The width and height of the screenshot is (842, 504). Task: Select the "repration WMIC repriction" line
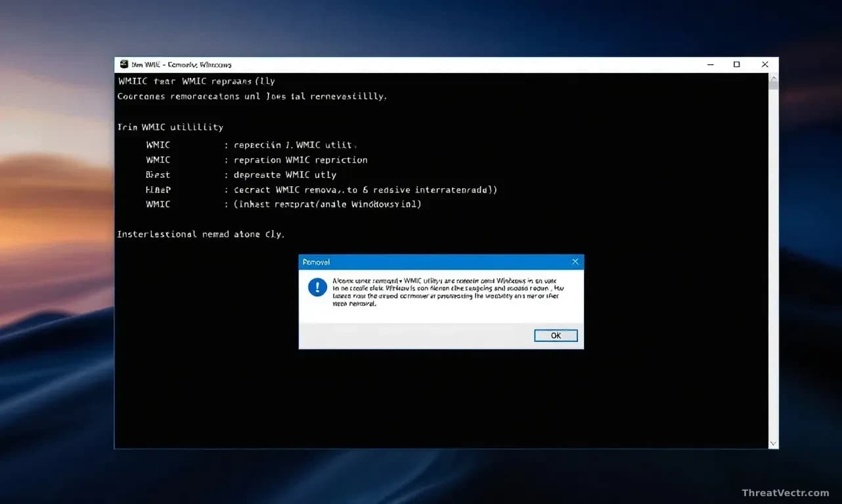[x=300, y=159]
